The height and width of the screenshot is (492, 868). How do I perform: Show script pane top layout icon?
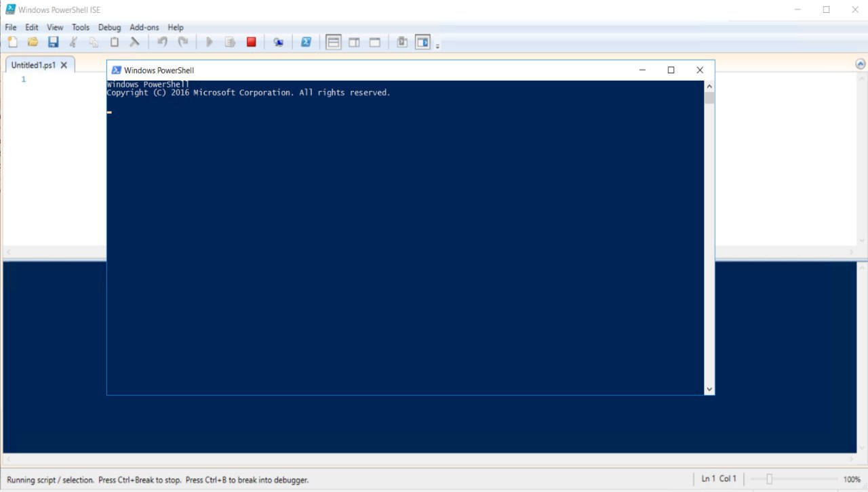334,42
